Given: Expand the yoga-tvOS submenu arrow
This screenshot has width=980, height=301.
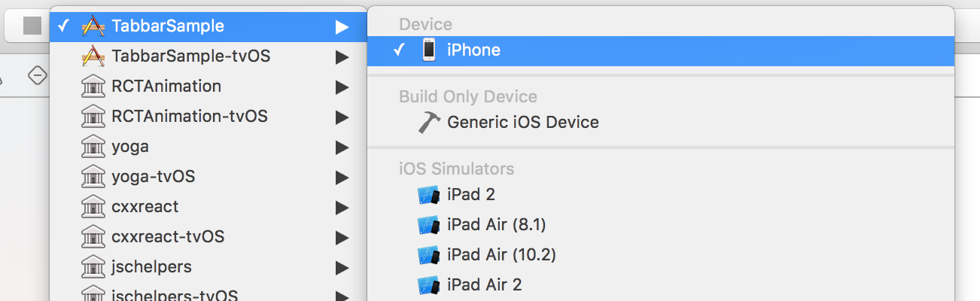Looking at the screenshot, I should click(342, 177).
